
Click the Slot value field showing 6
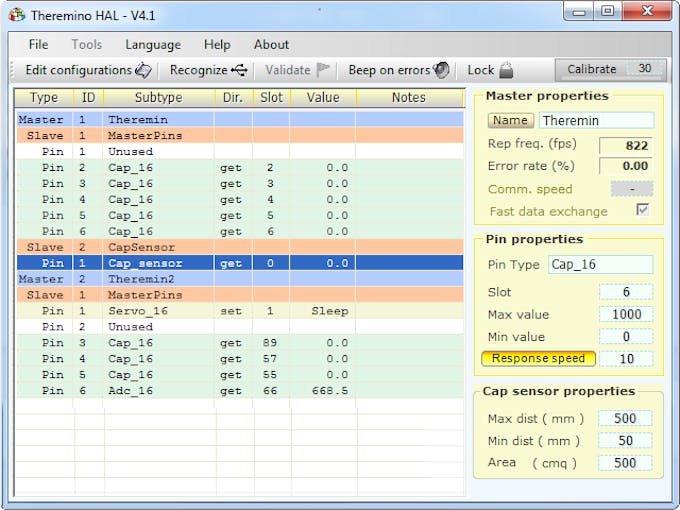coord(626,292)
